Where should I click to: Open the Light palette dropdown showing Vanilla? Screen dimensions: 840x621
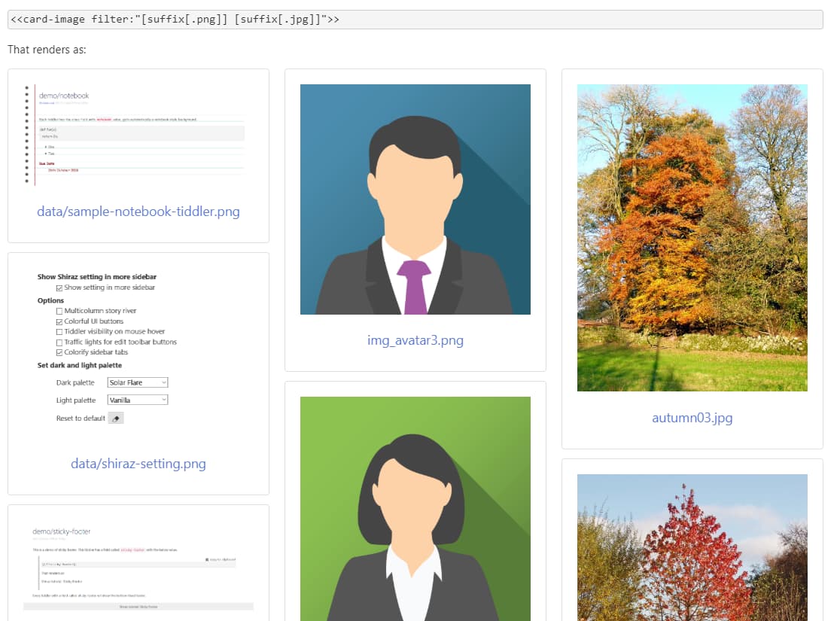point(138,400)
